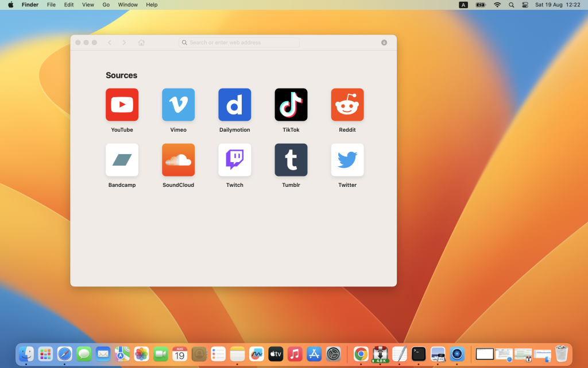Open Music from the Dock
The width and height of the screenshot is (588, 368).
(295, 354)
